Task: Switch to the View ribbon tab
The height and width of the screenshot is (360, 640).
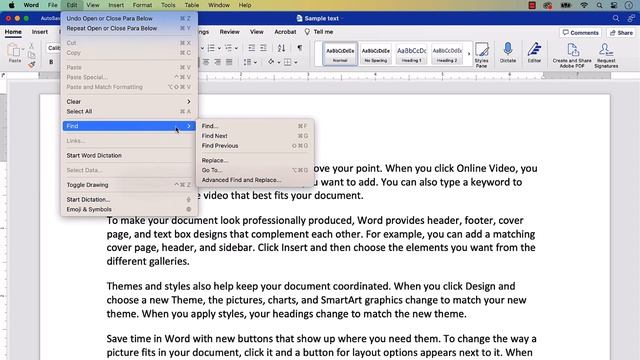Action: point(257,31)
